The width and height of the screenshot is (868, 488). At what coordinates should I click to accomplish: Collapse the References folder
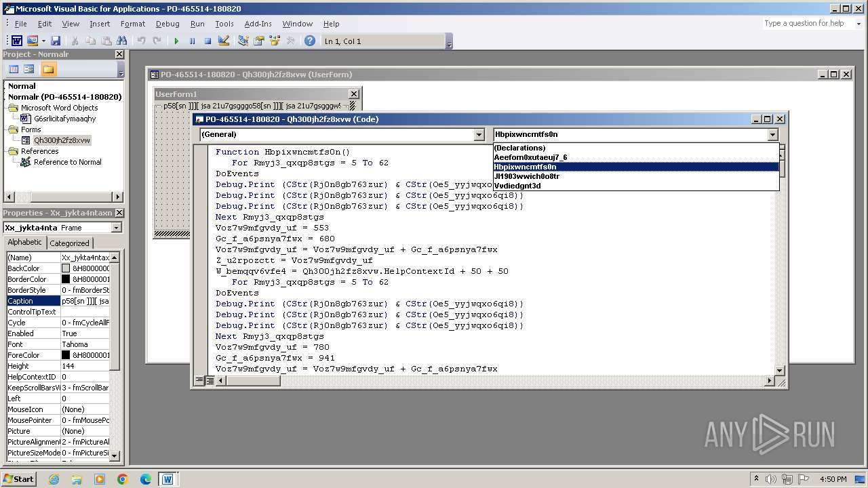[13, 151]
